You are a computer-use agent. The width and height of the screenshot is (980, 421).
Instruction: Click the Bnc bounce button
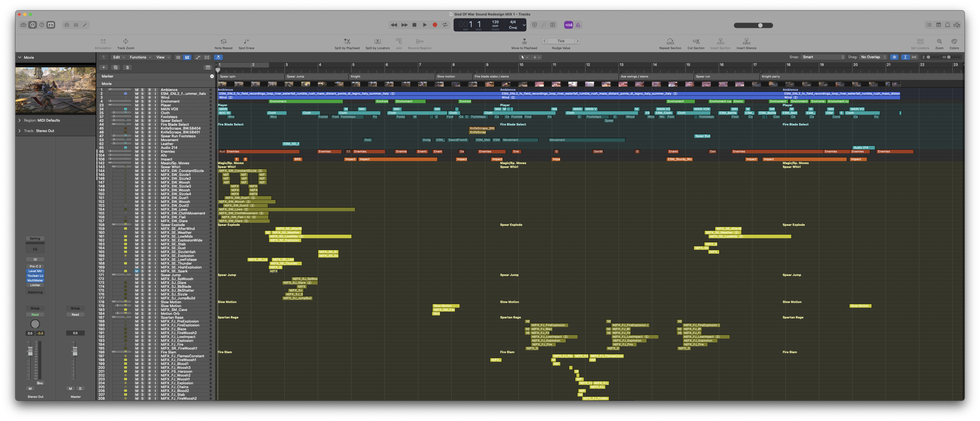point(40,383)
